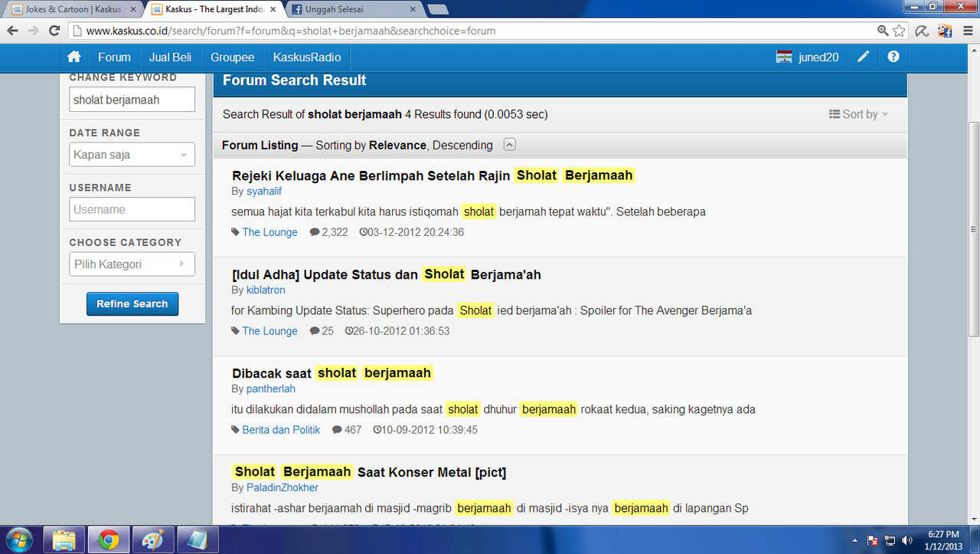
Task: Close the Unggah Selesai tab
Action: click(x=413, y=10)
